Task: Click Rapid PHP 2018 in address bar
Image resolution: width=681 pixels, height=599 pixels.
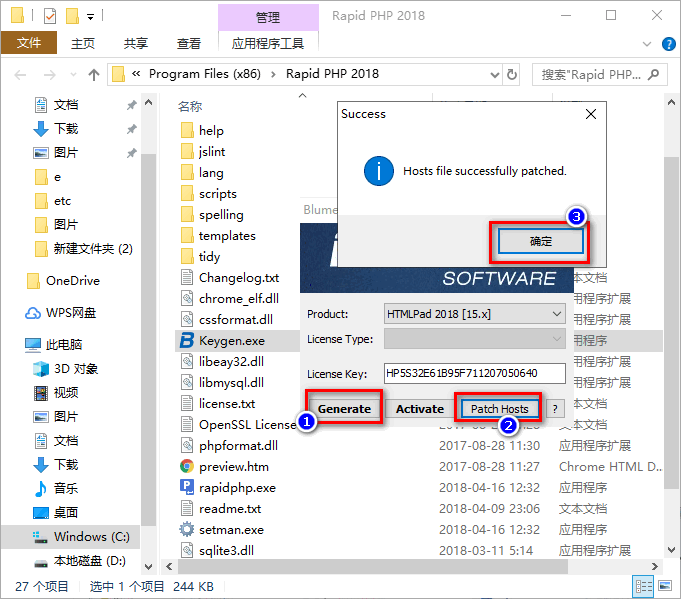Action: (332, 74)
